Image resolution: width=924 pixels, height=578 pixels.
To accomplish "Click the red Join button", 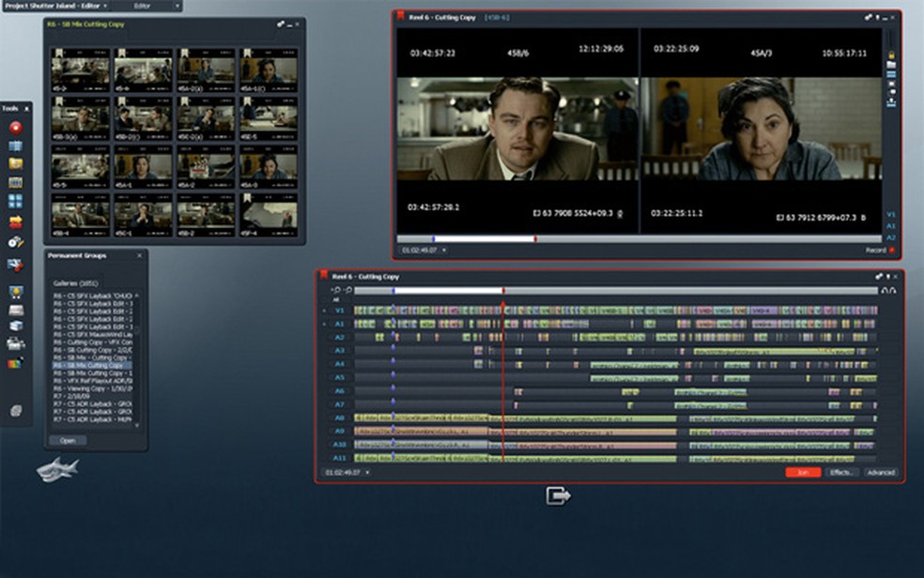I will pyautogui.click(x=803, y=472).
